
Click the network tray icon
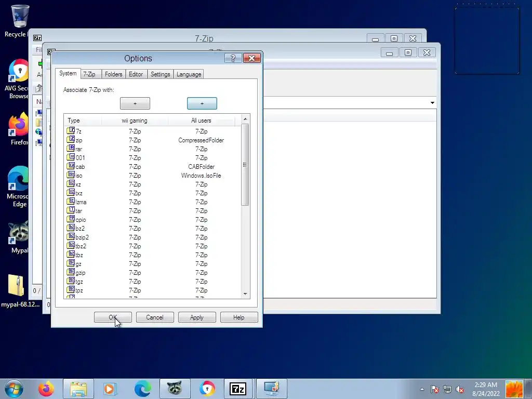[447, 389]
